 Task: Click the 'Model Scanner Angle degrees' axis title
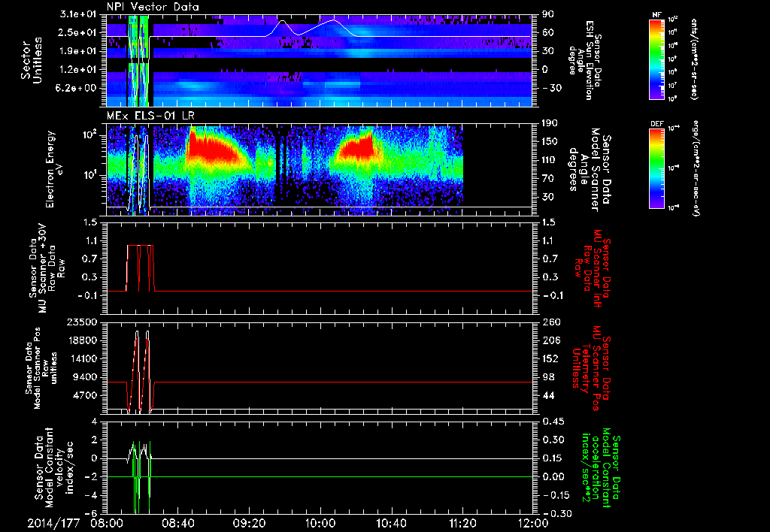(x=590, y=170)
